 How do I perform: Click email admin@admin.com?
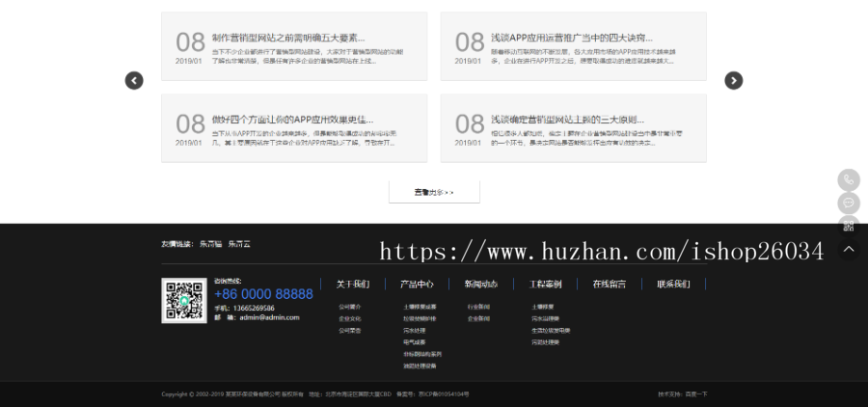coord(270,317)
